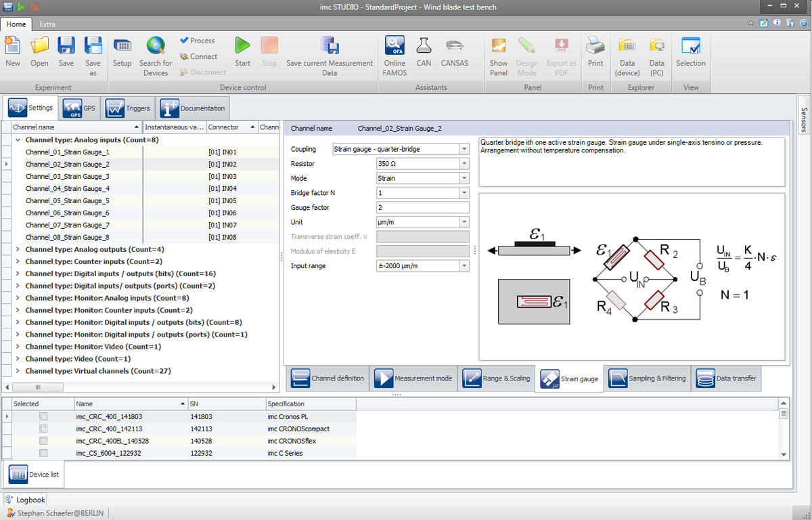Open Data (device) explorer
The width and height of the screenshot is (812, 520).
click(x=627, y=46)
